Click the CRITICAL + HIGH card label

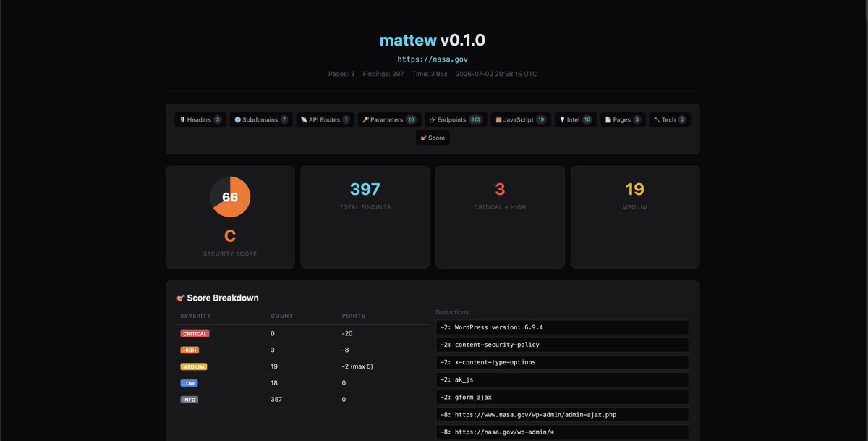pos(500,207)
